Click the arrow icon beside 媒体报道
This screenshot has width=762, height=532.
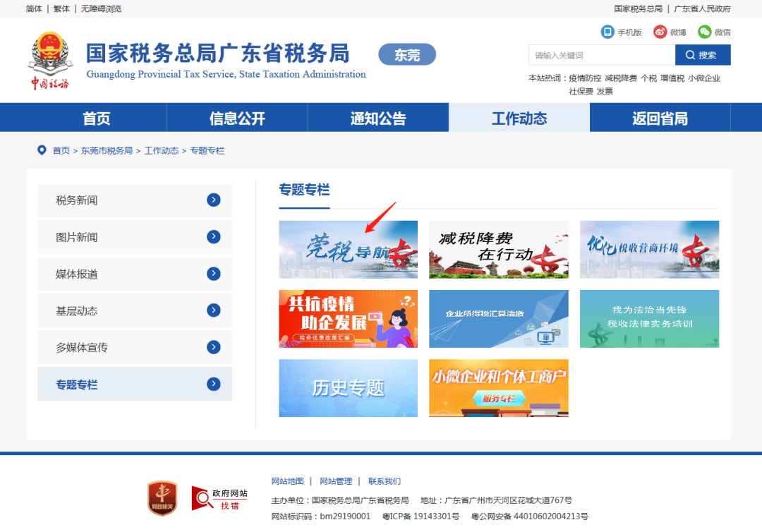213,274
